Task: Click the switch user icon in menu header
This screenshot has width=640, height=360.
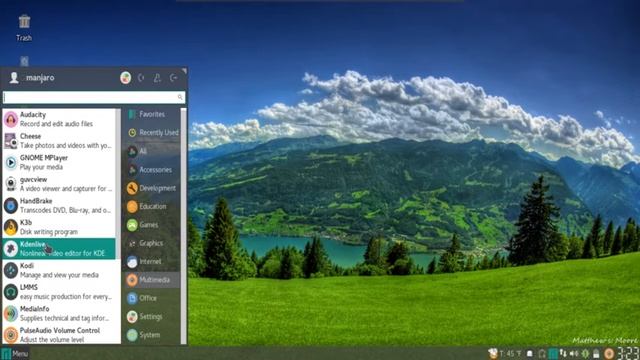Action: pos(157,78)
